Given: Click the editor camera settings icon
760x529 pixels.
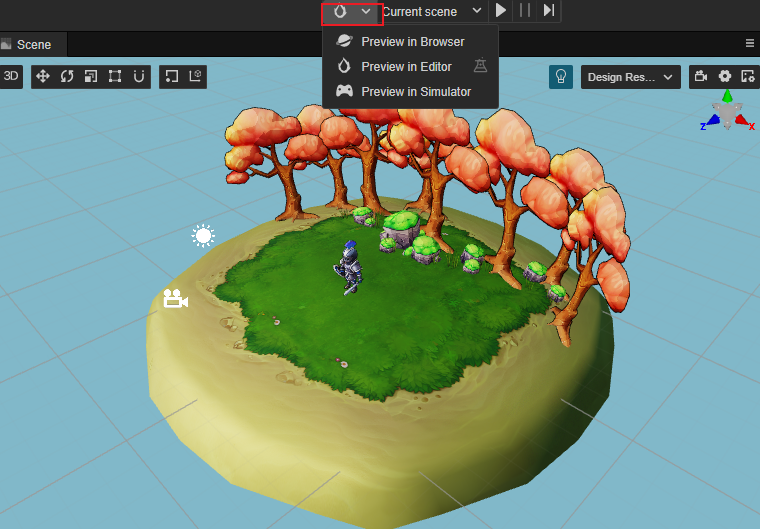Looking at the screenshot, I should point(701,76).
